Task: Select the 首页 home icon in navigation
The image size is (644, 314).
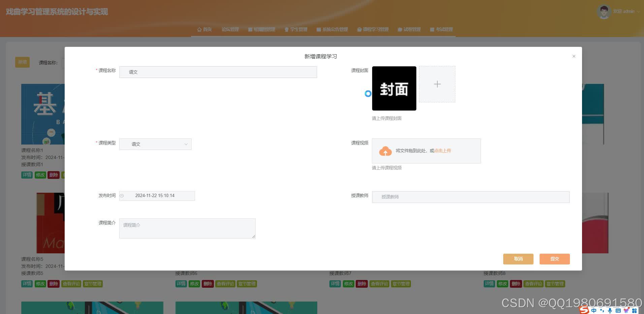Action: pyautogui.click(x=199, y=29)
